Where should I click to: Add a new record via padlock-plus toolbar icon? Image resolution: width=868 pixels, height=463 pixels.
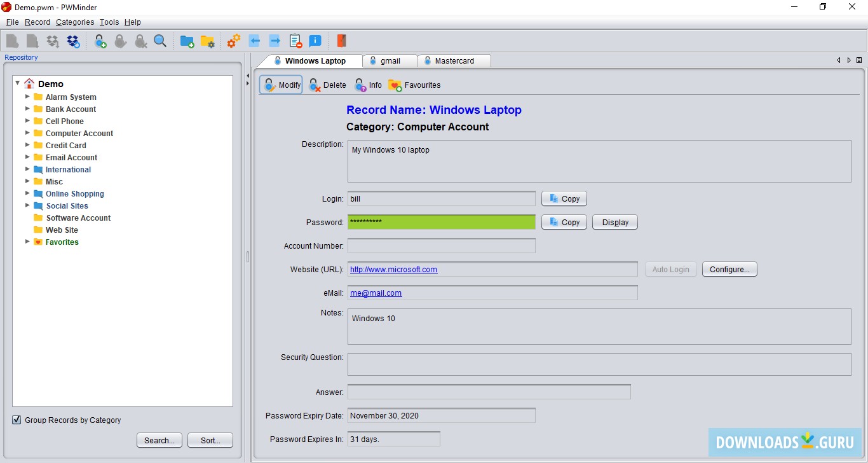[x=100, y=41]
